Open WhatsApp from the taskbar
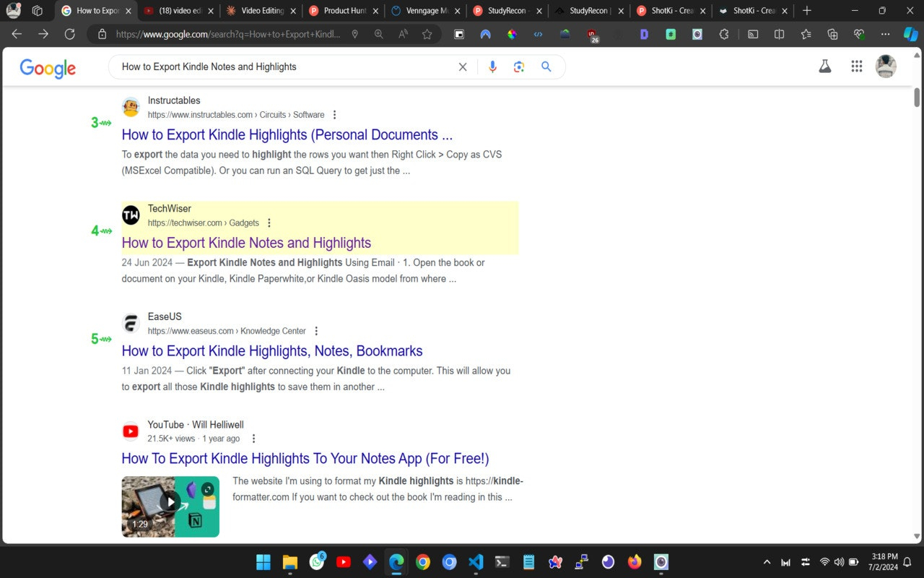 pyautogui.click(x=317, y=562)
